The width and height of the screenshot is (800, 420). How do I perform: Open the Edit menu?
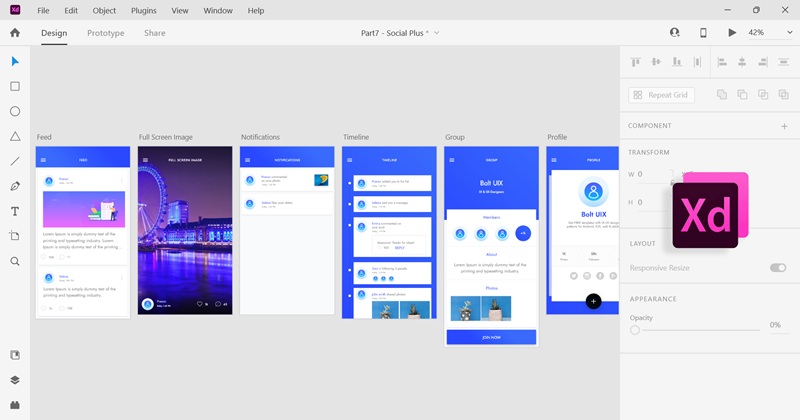(x=71, y=10)
